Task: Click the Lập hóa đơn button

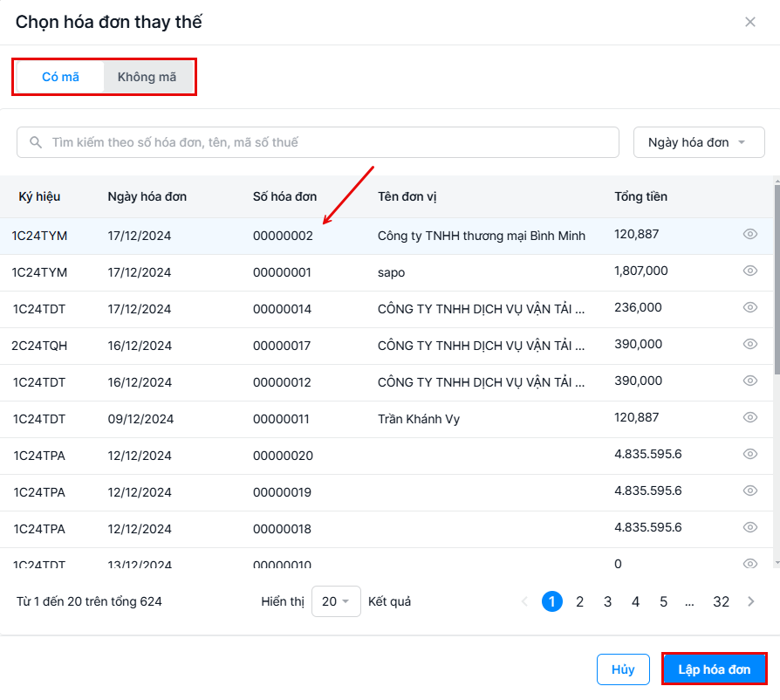Action: coord(714,669)
